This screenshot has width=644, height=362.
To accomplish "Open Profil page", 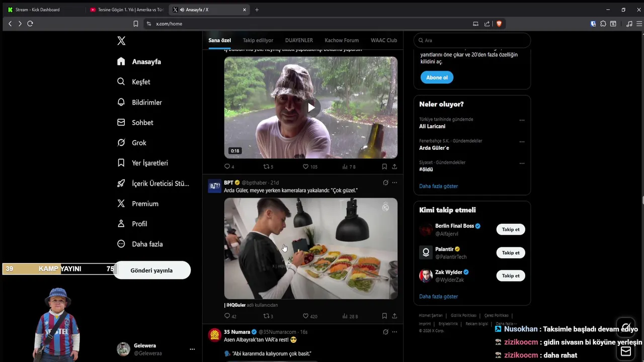I will coord(132,224).
